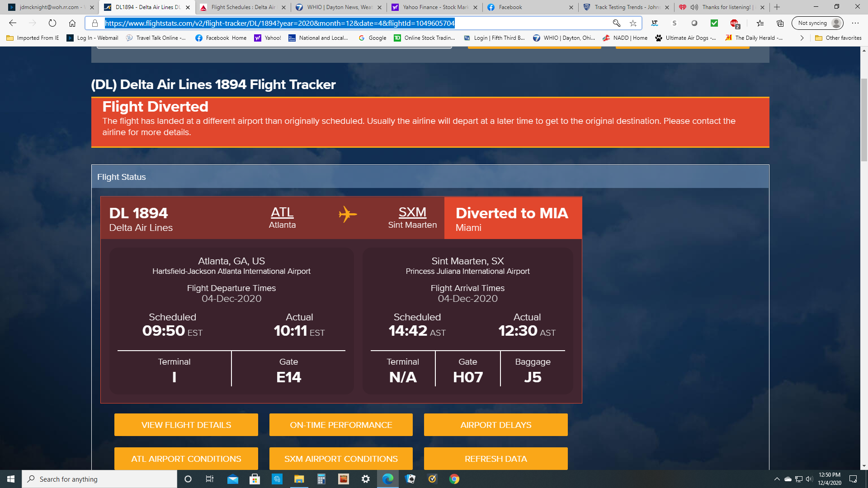Open Other favorites folder
Viewport: 868px width, 488px height.
pos(838,38)
